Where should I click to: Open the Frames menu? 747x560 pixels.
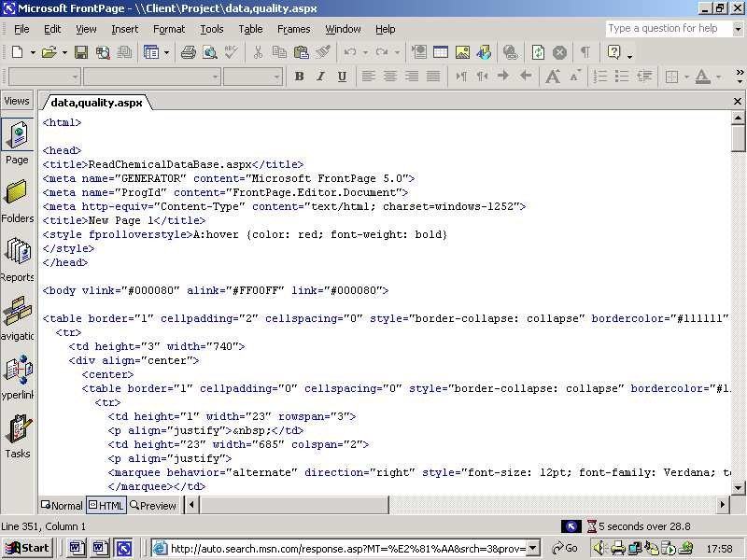click(294, 29)
